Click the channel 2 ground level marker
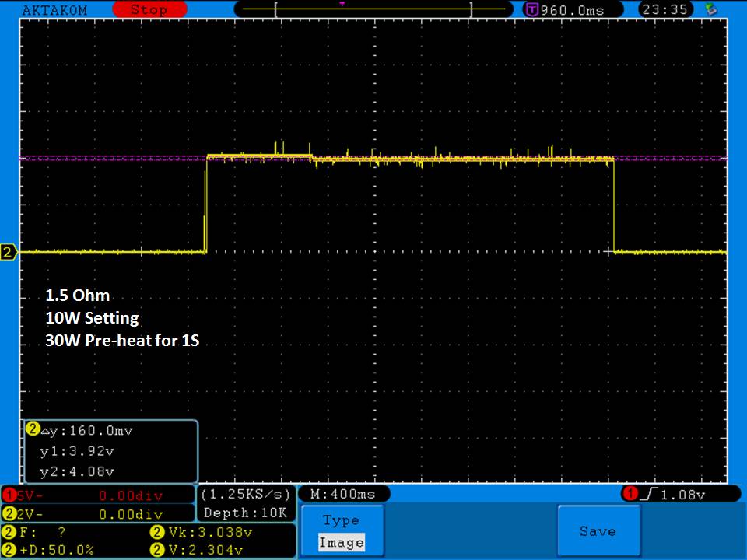Image resolution: width=747 pixels, height=560 pixels. coord(9,252)
